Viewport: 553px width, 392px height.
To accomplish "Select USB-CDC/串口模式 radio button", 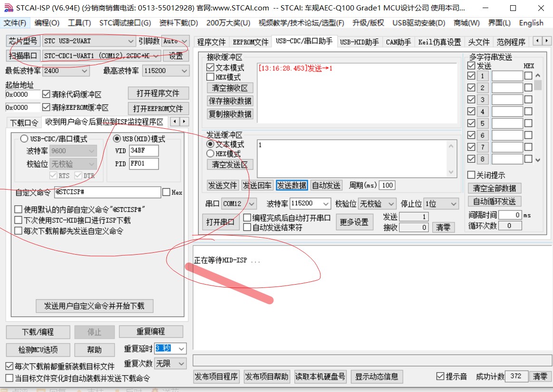I will 24,139.
